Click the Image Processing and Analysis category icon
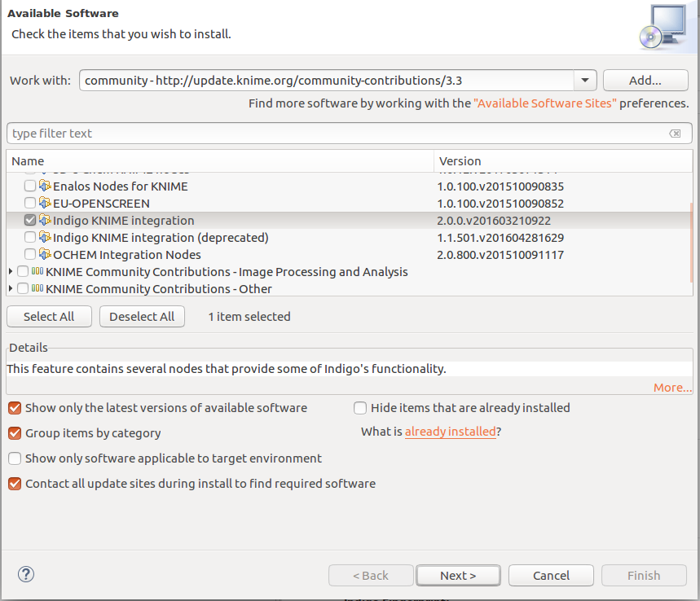The height and width of the screenshot is (601, 700). point(37,272)
